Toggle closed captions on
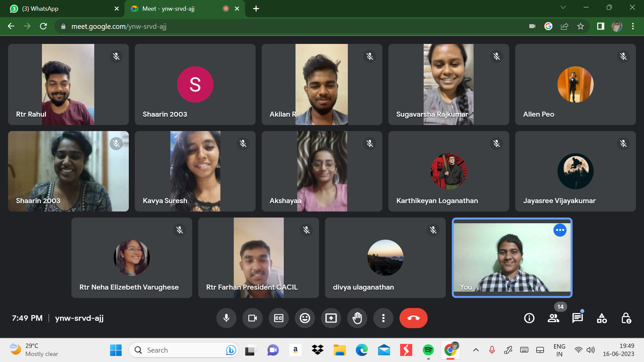The height and width of the screenshot is (362, 644). (x=279, y=318)
